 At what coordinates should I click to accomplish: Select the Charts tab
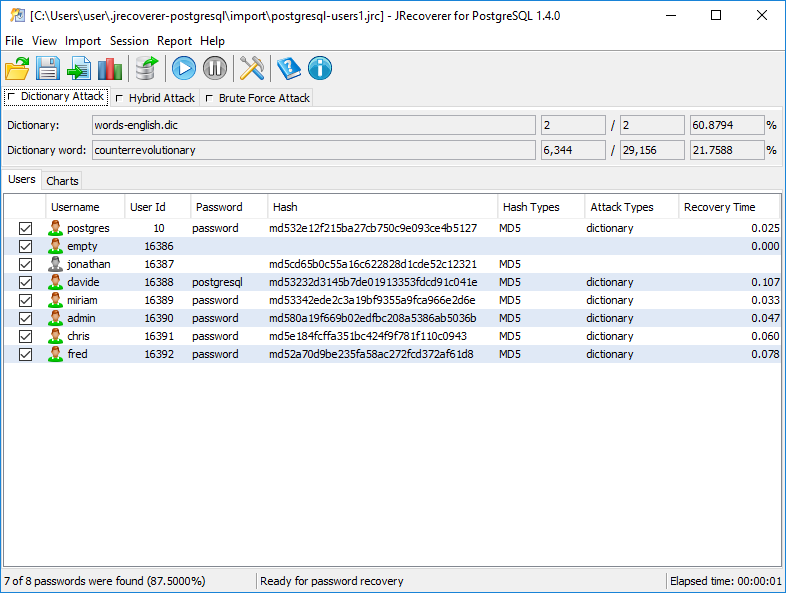point(62,181)
